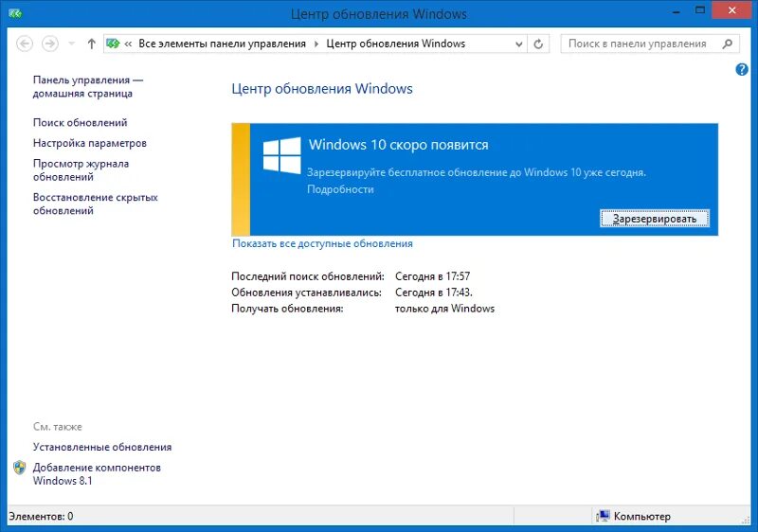758x532 pixels.
Task: Click 'Элементов: 0' in status bar
Action: [x=41, y=517]
